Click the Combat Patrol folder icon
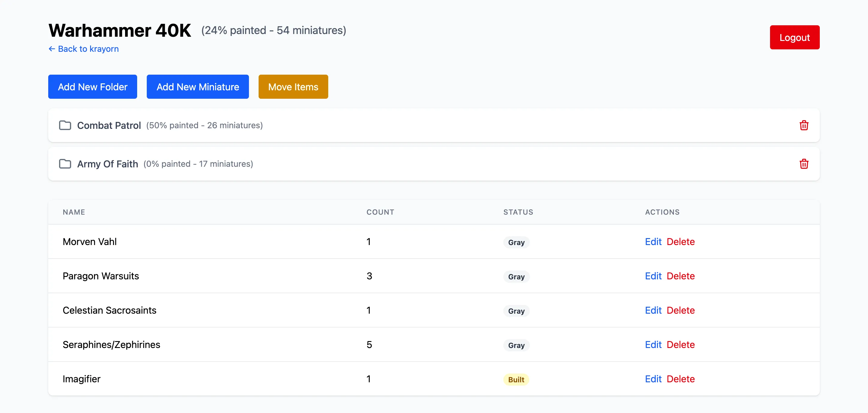Viewport: 868px width, 413px height. coord(65,125)
